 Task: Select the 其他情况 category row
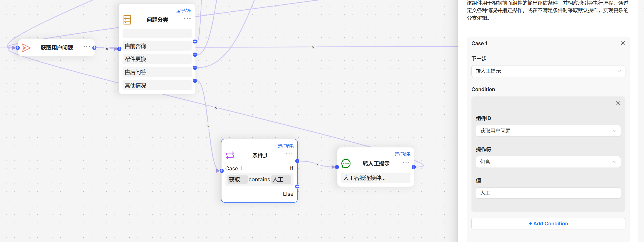coord(157,85)
